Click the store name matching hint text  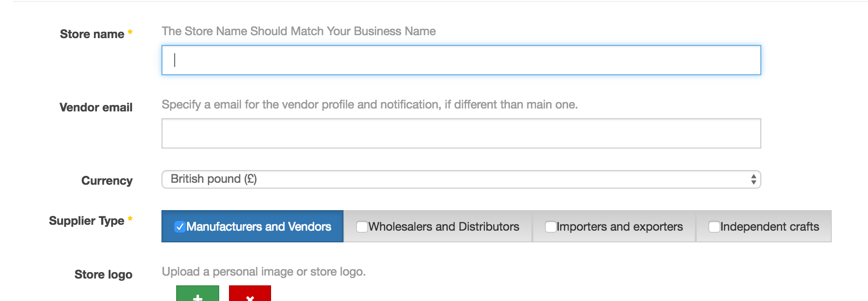(298, 31)
